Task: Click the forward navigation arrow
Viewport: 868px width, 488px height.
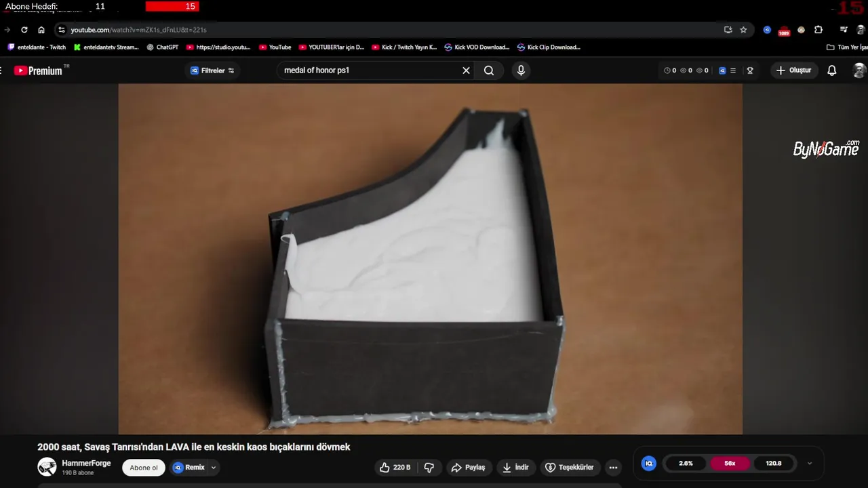Action: tap(7, 30)
